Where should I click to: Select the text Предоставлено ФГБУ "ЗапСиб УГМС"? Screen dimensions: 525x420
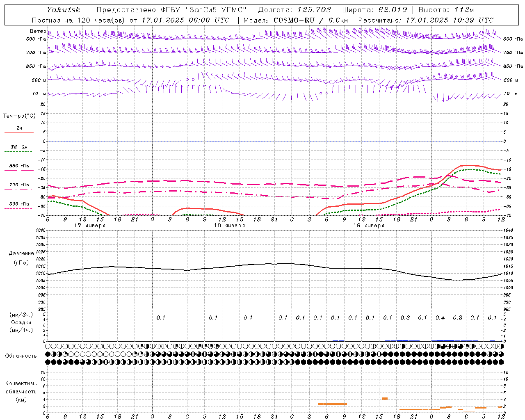click(171, 10)
